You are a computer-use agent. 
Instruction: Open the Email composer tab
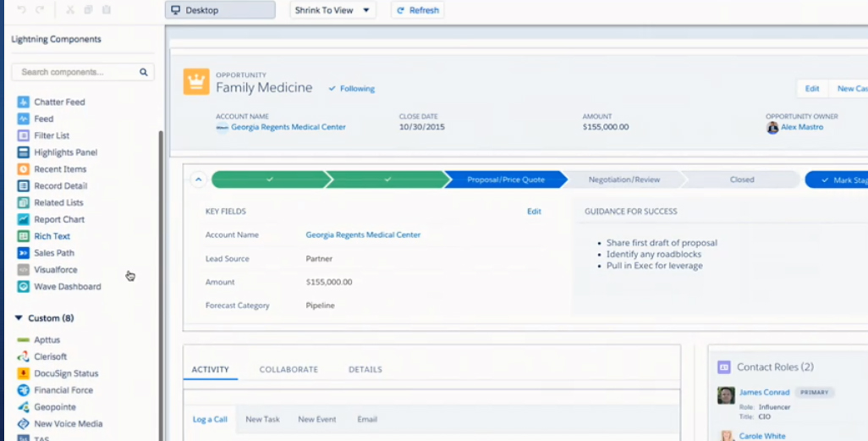coord(367,419)
